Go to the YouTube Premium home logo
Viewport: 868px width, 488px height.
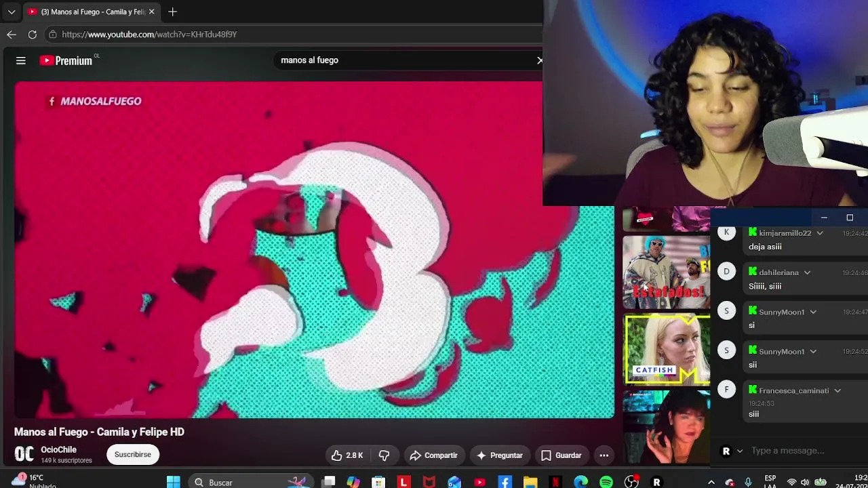click(65, 60)
